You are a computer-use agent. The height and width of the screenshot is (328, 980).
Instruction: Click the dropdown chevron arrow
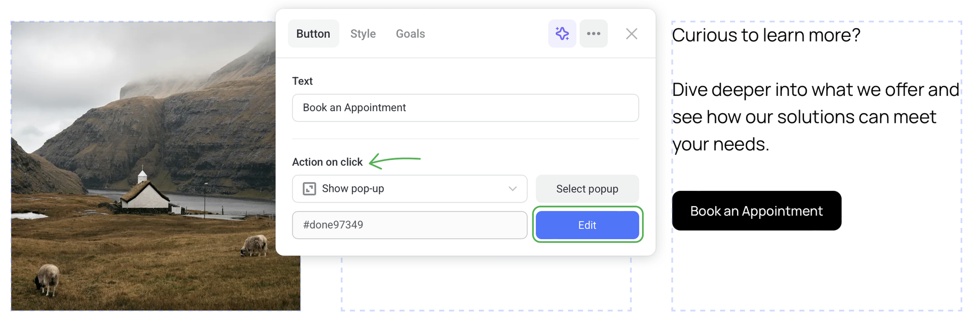[x=512, y=189]
